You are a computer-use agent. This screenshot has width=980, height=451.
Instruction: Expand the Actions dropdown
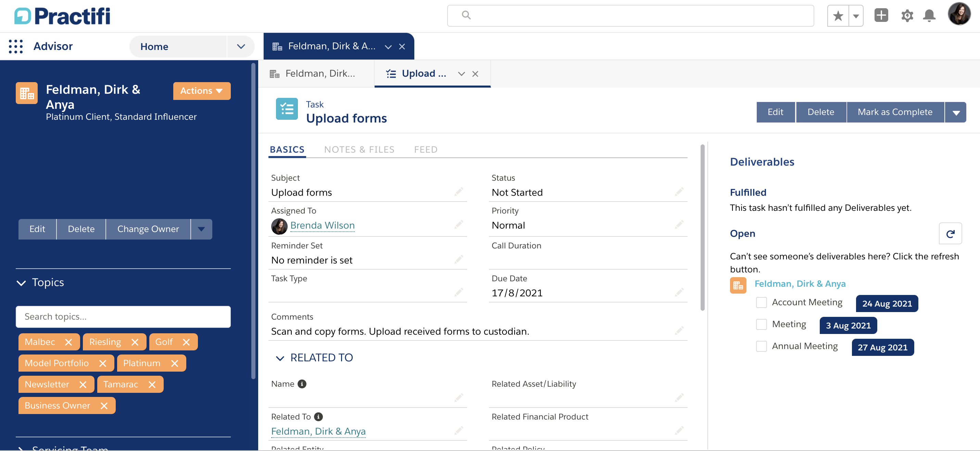[x=202, y=91]
